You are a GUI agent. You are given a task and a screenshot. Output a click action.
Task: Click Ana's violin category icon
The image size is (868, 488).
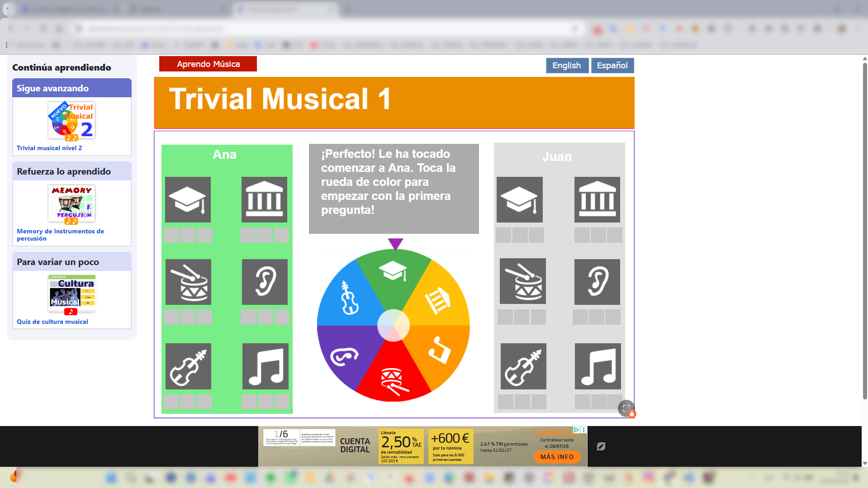click(x=188, y=366)
